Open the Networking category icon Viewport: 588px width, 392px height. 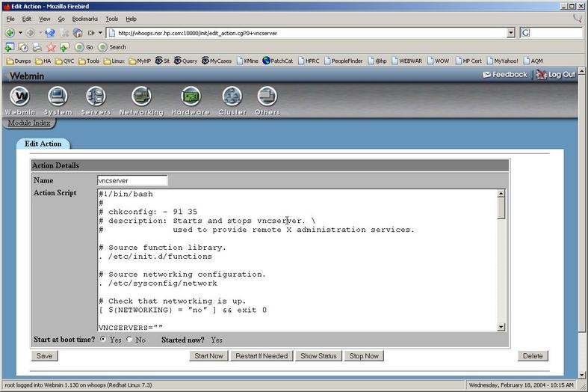pos(141,97)
